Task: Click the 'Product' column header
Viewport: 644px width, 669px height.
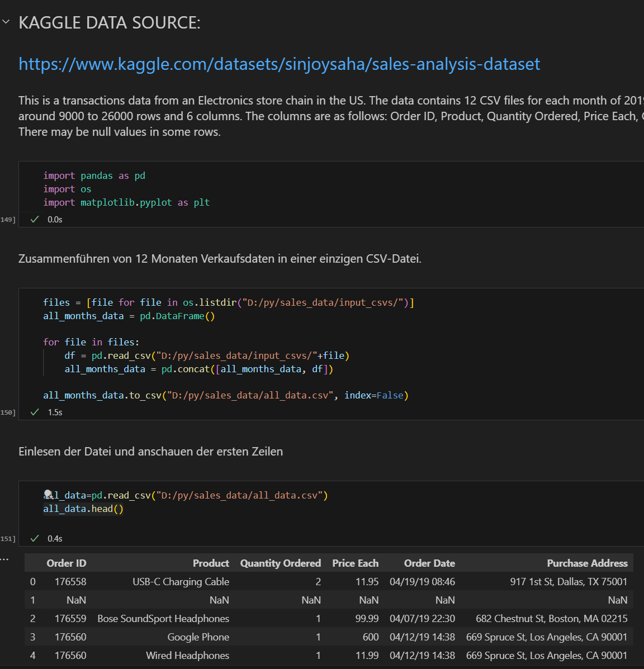Action: pyautogui.click(x=211, y=563)
